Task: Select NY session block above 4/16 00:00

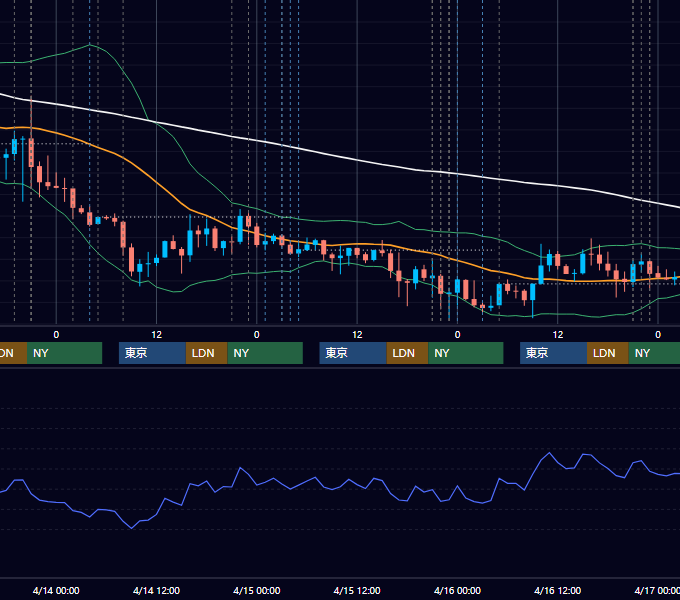Action: pos(466,353)
